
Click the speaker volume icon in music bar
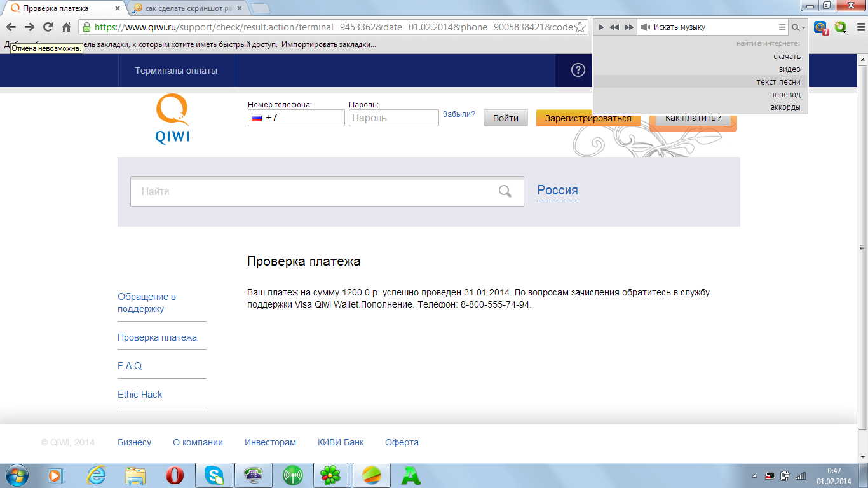pyautogui.click(x=646, y=27)
